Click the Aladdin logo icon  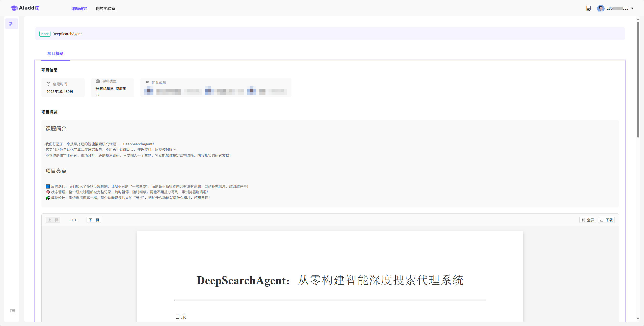14,8
